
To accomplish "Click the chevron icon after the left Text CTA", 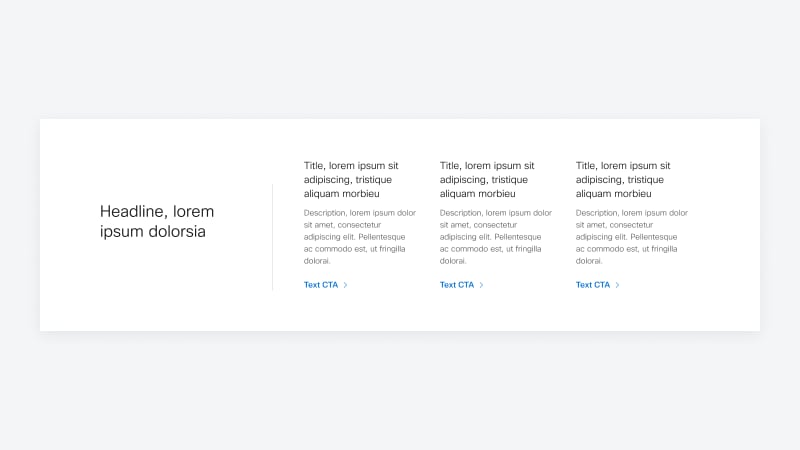I will 345,285.
